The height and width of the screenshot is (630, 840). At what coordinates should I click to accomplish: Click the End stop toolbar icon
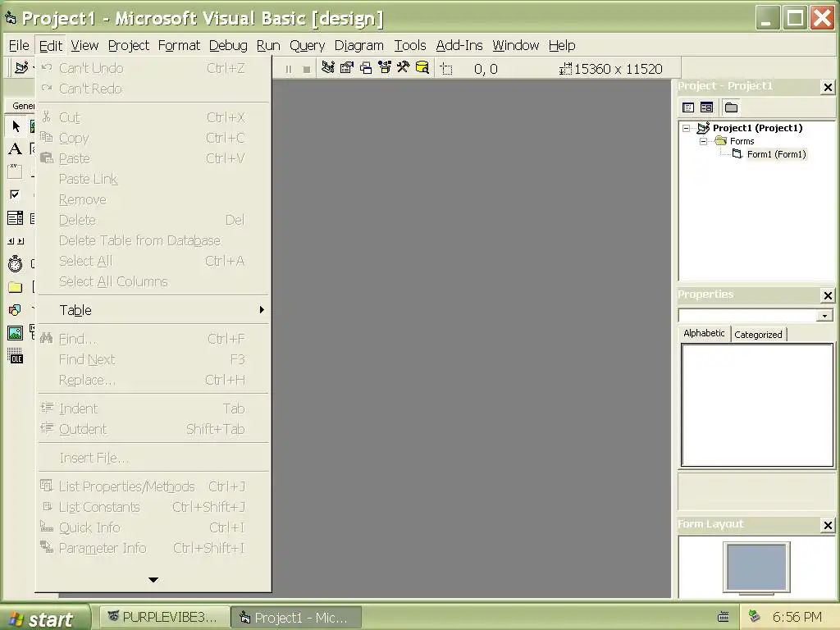pos(307,69)
